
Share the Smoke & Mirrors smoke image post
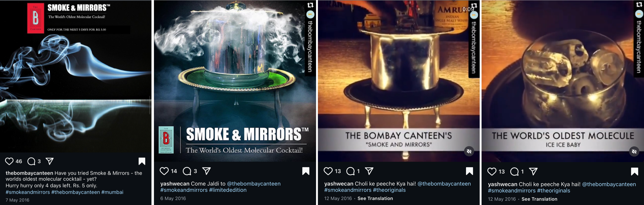coord(50,161)
